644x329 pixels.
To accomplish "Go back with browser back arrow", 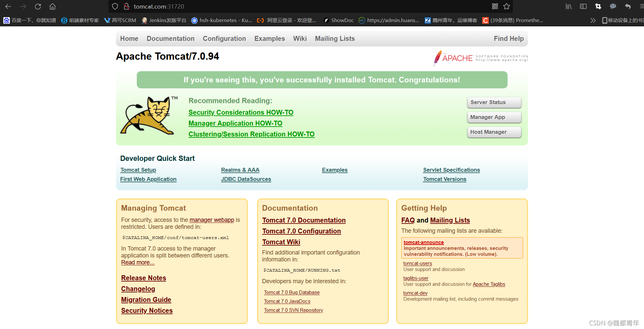I will pos(8,6).
